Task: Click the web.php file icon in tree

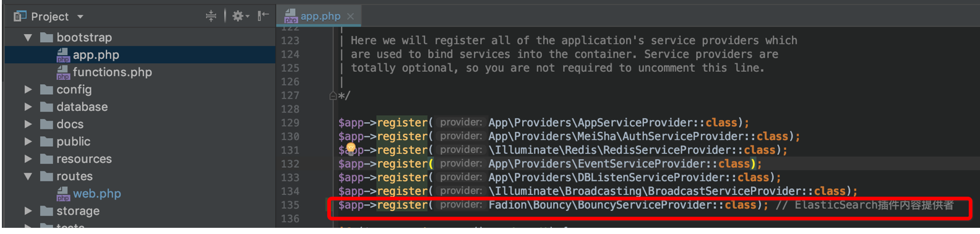Action: pos(63,194)
